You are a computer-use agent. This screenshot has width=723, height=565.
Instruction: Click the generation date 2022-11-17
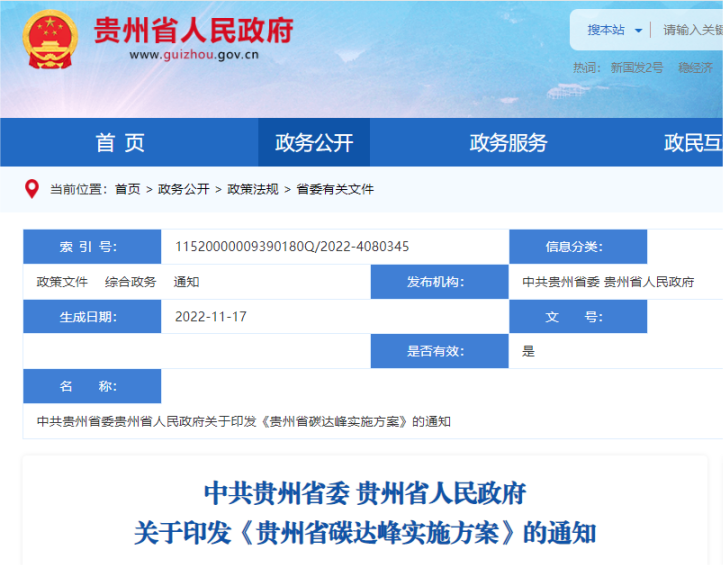tap(211, 317)
